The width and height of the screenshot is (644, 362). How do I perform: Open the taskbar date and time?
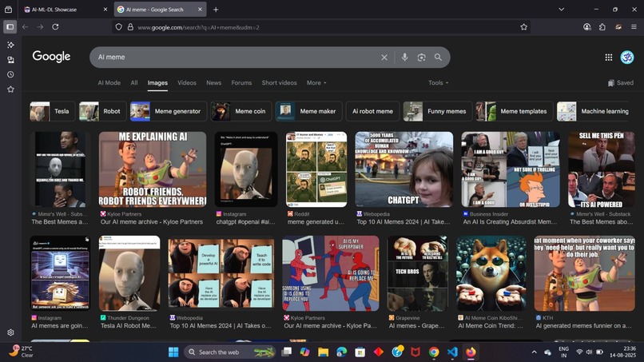pos(623,352)
